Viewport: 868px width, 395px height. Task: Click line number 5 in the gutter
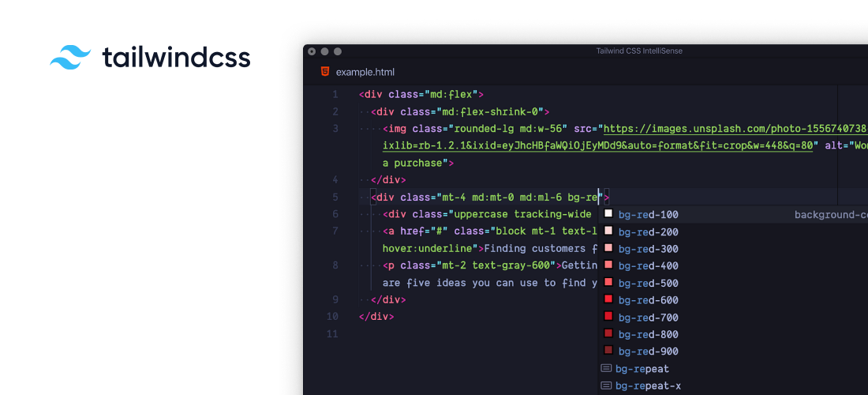[335, 197]
